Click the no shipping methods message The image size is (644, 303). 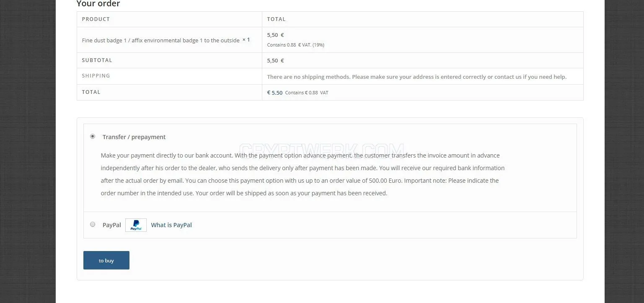tap(417, 77)
